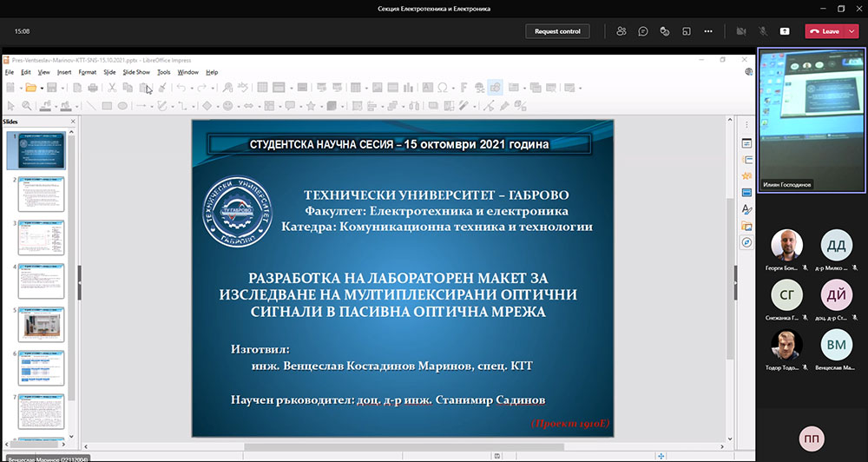The height and width of the screenshot is (462, 868).
Task: Click the Insert Text Box icon
Action: pyautogui.click(x=428, y=88)
